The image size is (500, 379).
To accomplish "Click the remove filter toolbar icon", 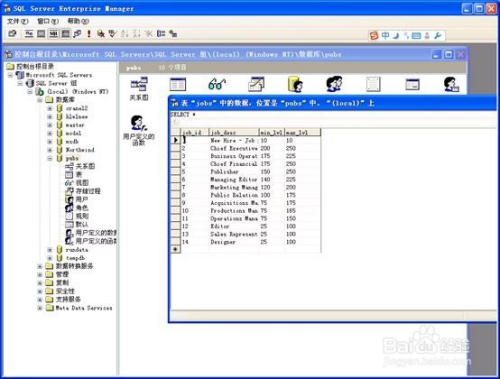I will point(149,34).
